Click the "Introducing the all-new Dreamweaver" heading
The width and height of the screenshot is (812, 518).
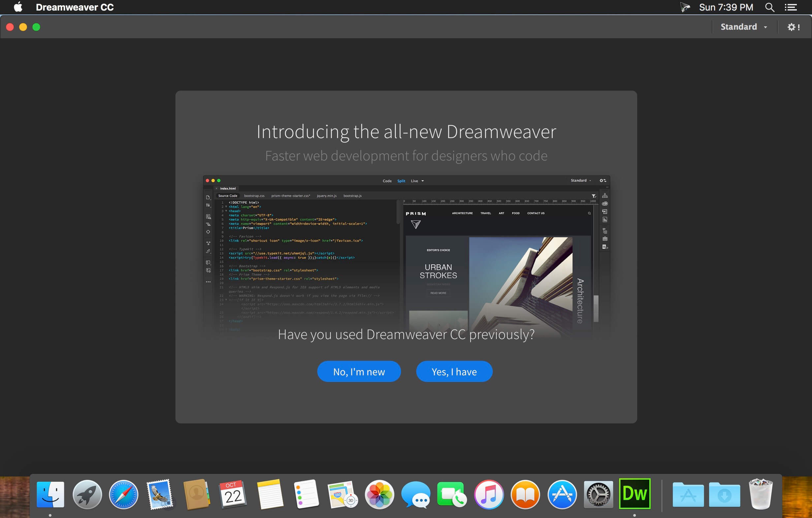[406, 132]
